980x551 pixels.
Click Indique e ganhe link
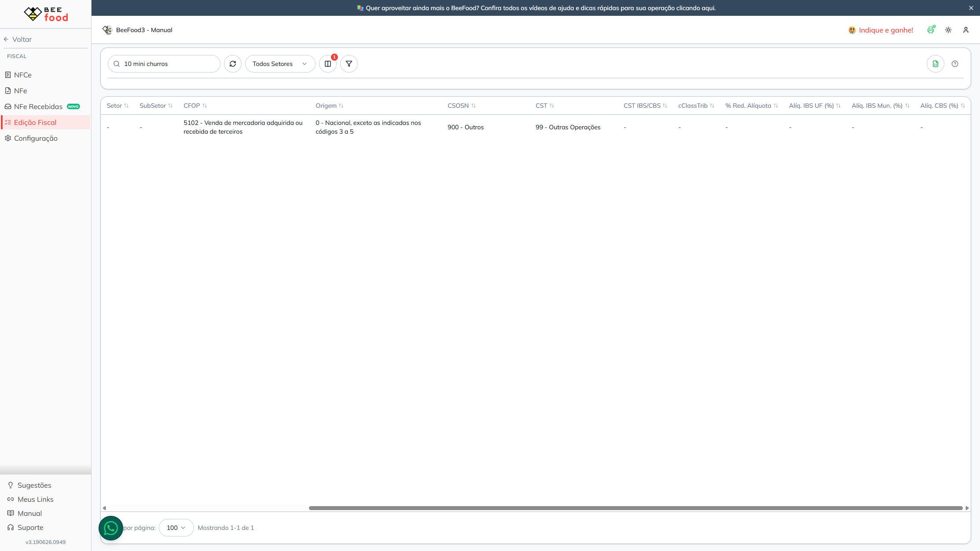click(x=881, y=30)
